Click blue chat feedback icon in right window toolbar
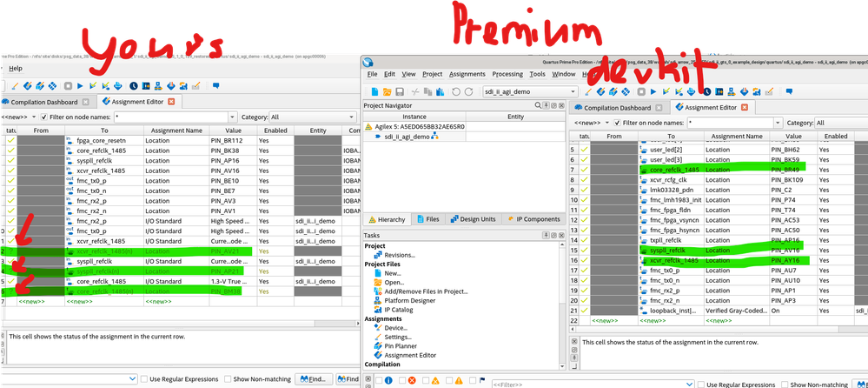This screenshot has width=868, height=388. 790,90
